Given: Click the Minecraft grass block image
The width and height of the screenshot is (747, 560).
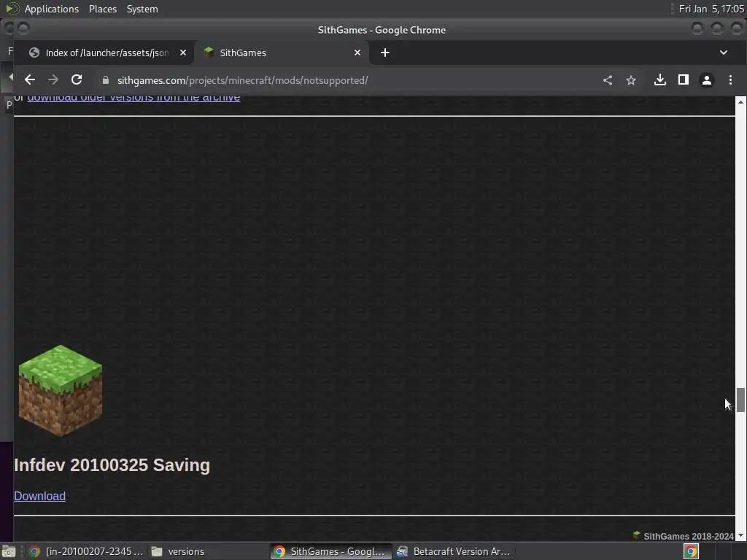Looking at the screenshot, I should pyautogui.click(x=60, y=391).
